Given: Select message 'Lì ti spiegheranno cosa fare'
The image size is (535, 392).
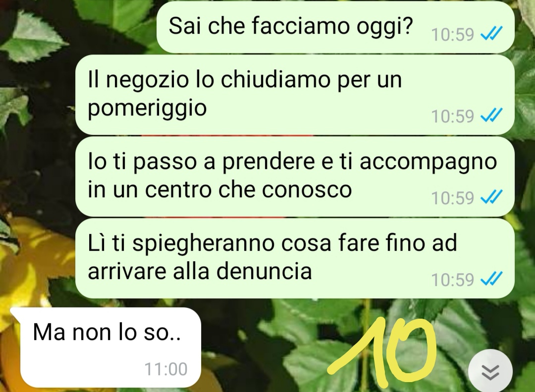Looking at the screenshot, I should point(295,258).
